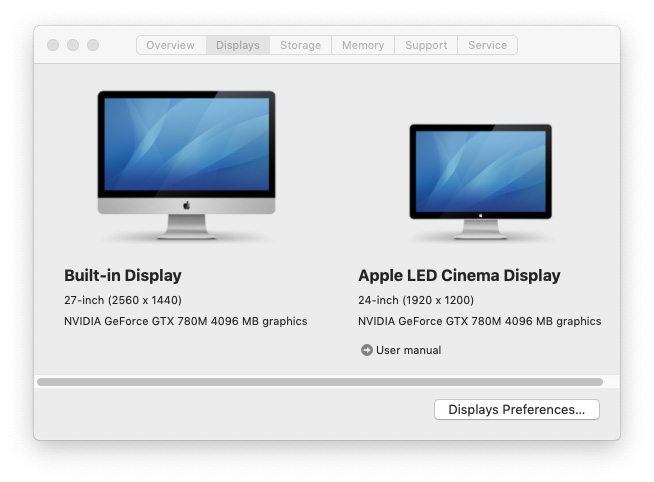Open the Storage tab
Screen dimensions: 654x482
point(300,45)
